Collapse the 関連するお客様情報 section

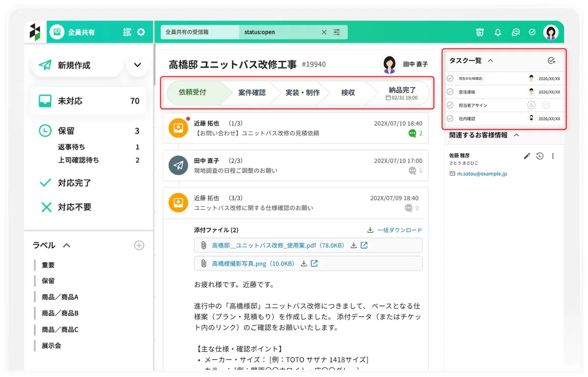(516, 135)
